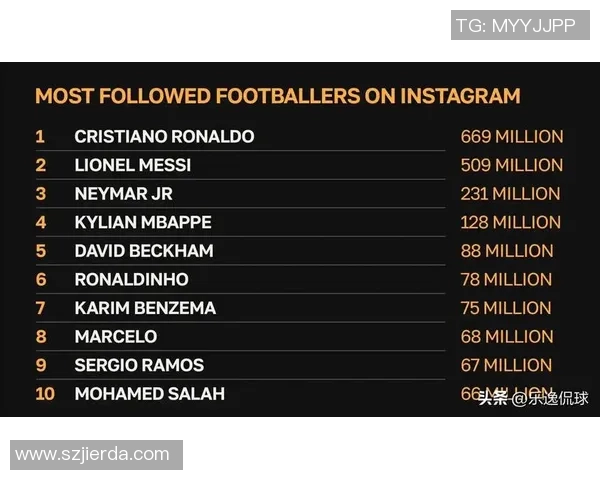Click on Neymar Jr in the list
The height and width of the screenshot is (480, 600).
[124, 193]
